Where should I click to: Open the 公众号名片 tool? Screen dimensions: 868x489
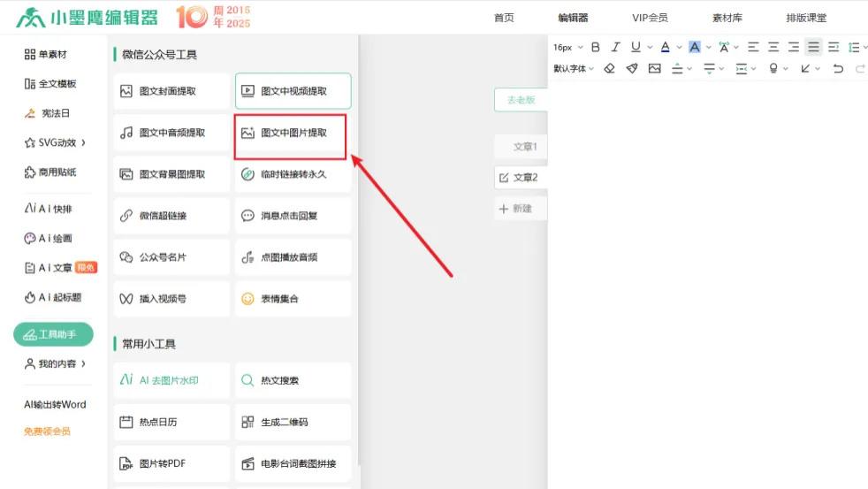171,257
